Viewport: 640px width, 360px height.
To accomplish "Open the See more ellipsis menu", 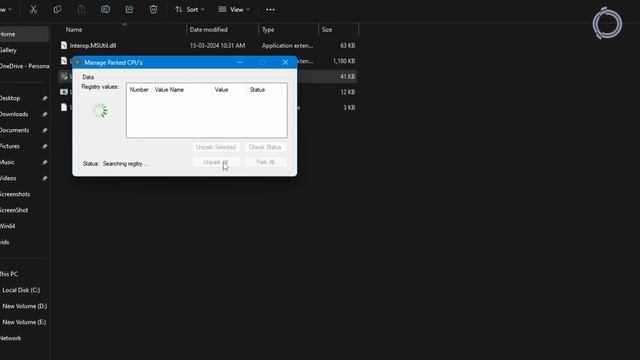I will 270,9.
